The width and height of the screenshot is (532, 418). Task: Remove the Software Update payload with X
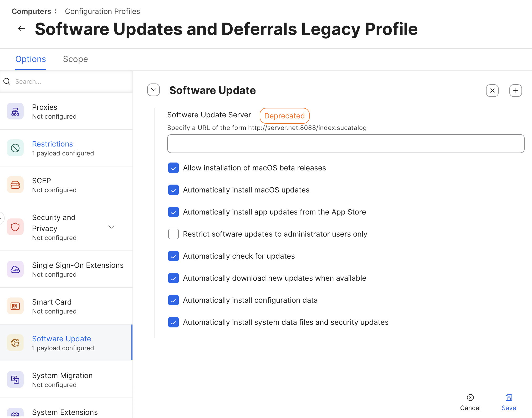tap(492, 91)
